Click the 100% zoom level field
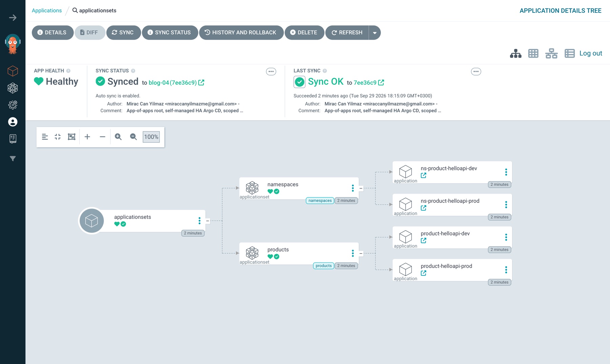The image size is (610, 364). 151,137
